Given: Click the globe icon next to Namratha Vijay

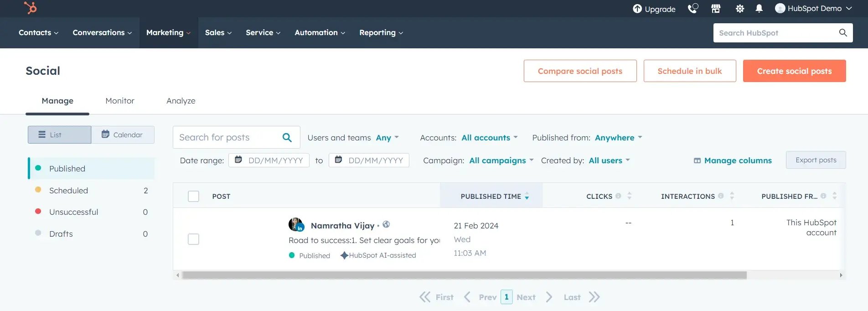Looking at the screenshot, I should (386, 224).
